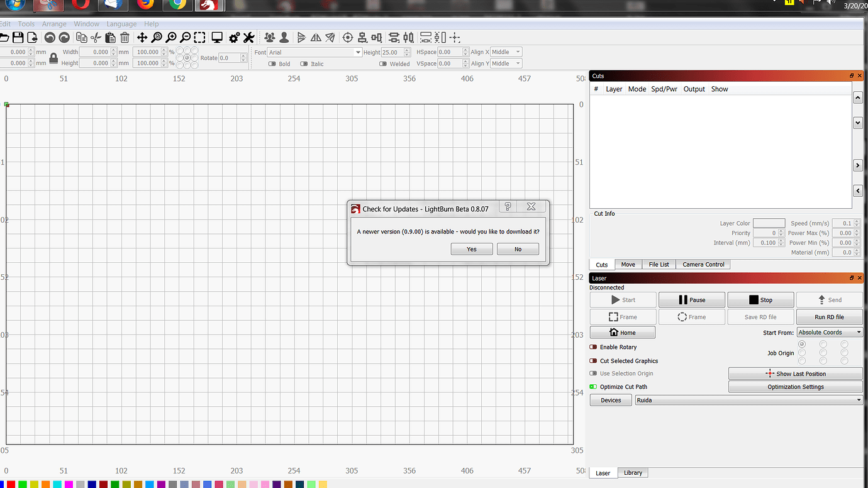Pick the magenta color swatch in palette
This screenshot has height=488, width=868.
69,484
